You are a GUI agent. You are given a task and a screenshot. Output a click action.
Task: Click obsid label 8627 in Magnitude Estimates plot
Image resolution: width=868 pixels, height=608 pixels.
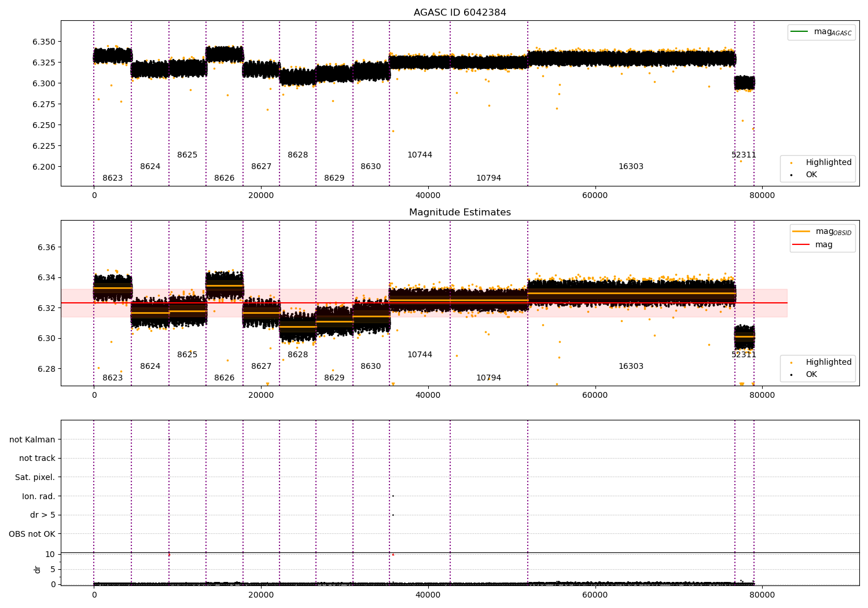[261, 367]
